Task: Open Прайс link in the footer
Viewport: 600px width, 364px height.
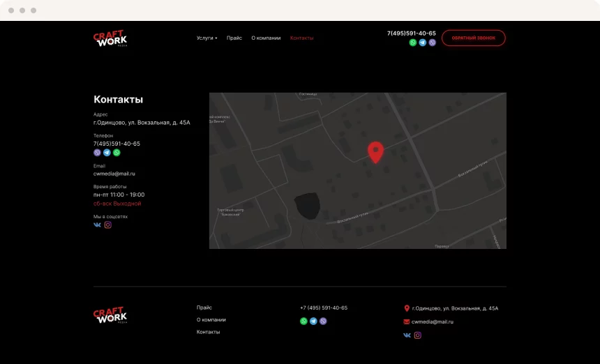Action: point(204,308)
